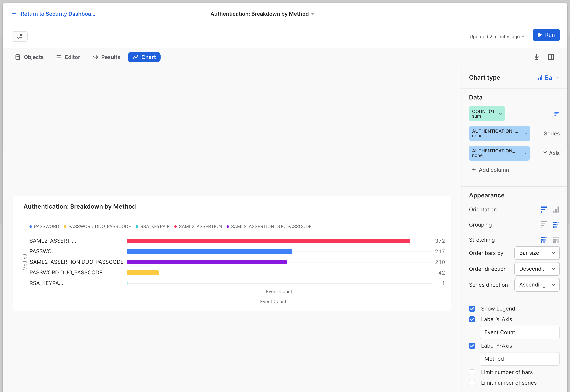Click the download chart icon
570x392 pixels.
pos(537,57)
